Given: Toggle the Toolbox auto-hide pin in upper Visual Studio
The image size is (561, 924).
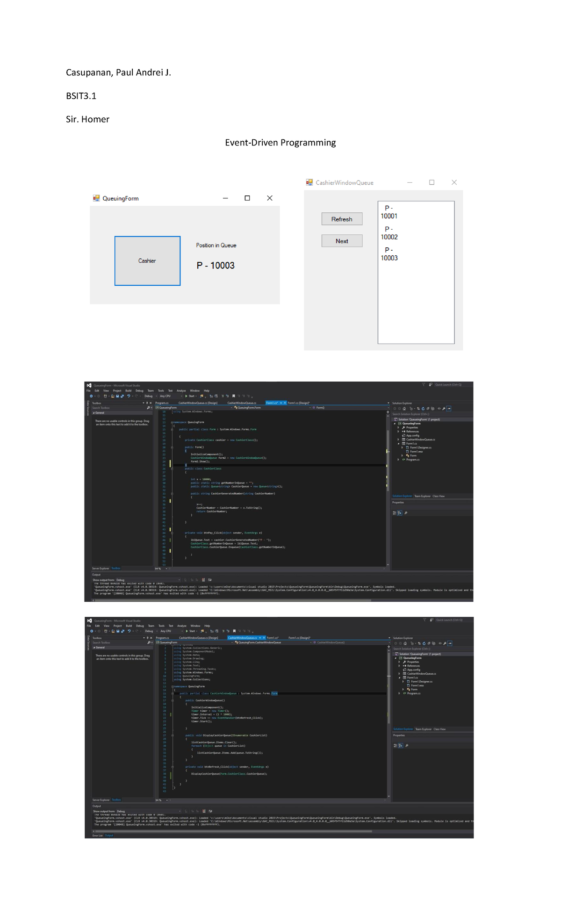Looking at the screenshot, I should (147, 403).
